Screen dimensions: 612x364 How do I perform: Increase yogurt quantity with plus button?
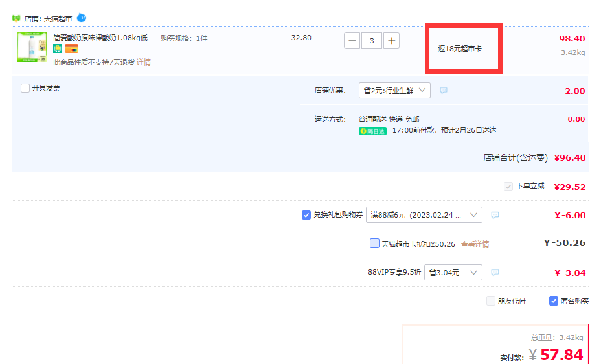coord(391,41)
